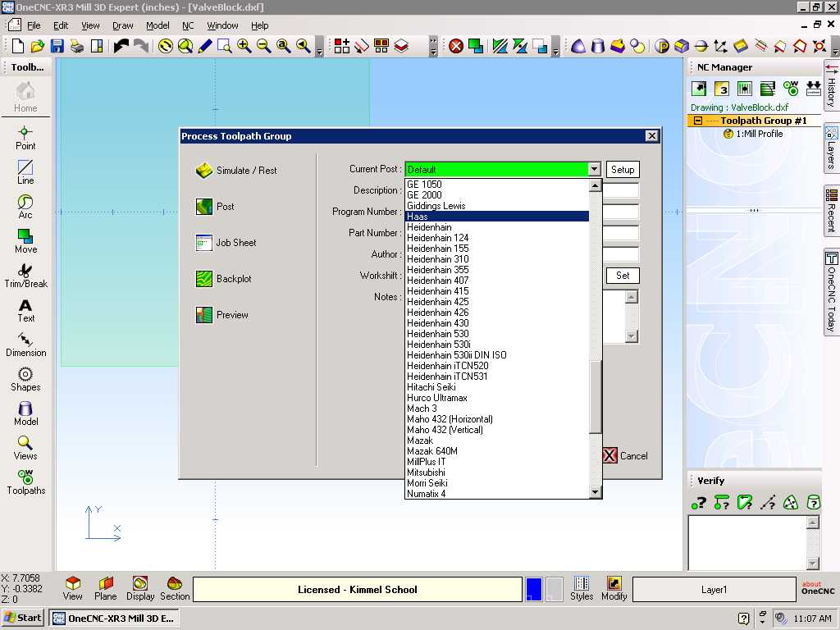Open the Edit menu
This screenshot has width=840, height=630.
point(61,25)
